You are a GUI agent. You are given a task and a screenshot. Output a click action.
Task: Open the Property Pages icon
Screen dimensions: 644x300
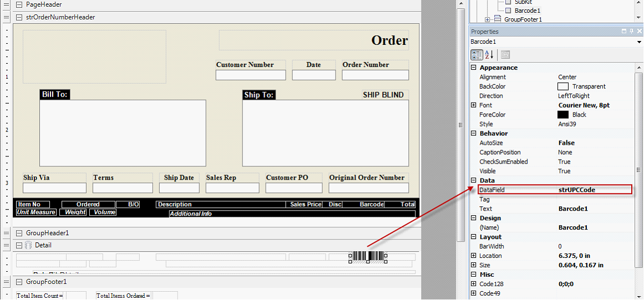[505, 55]
